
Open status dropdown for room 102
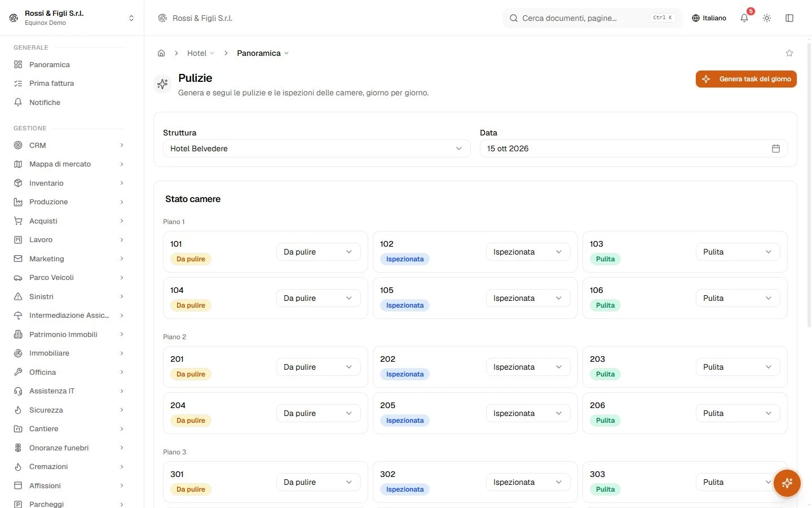click(x=528, y=252)
